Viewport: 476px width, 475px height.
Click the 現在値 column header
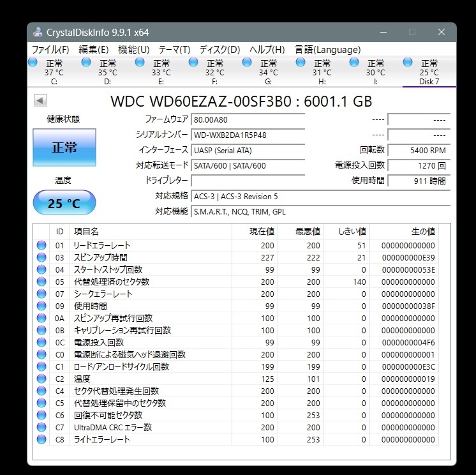[255, 231]
